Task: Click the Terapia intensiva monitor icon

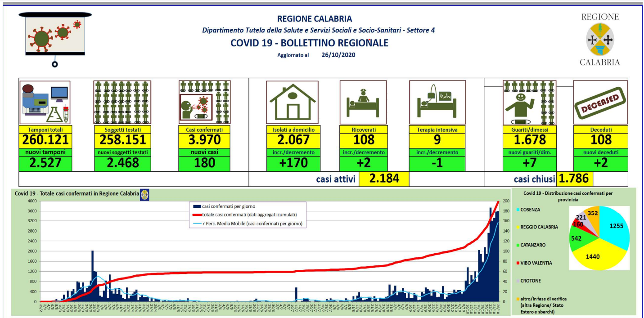Action: [437, 103]
